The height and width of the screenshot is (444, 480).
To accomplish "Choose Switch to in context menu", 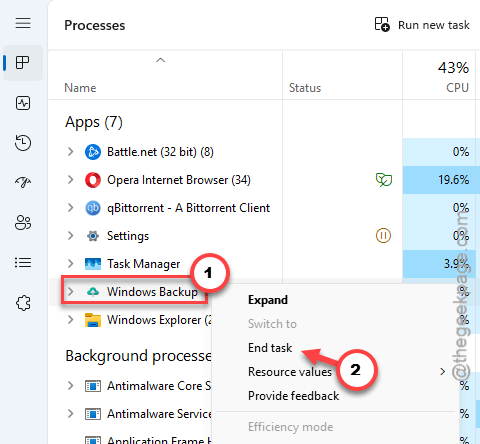I will coord(272,324).
